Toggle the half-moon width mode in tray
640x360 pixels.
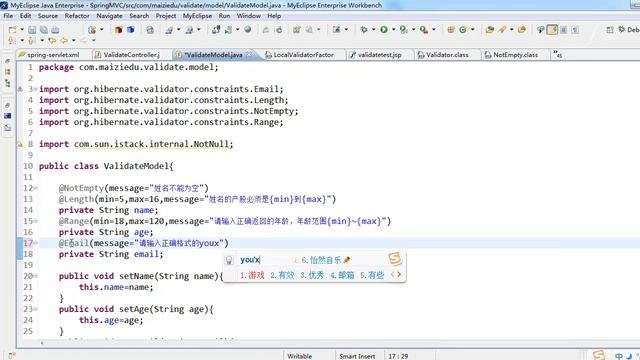point(629,356)
